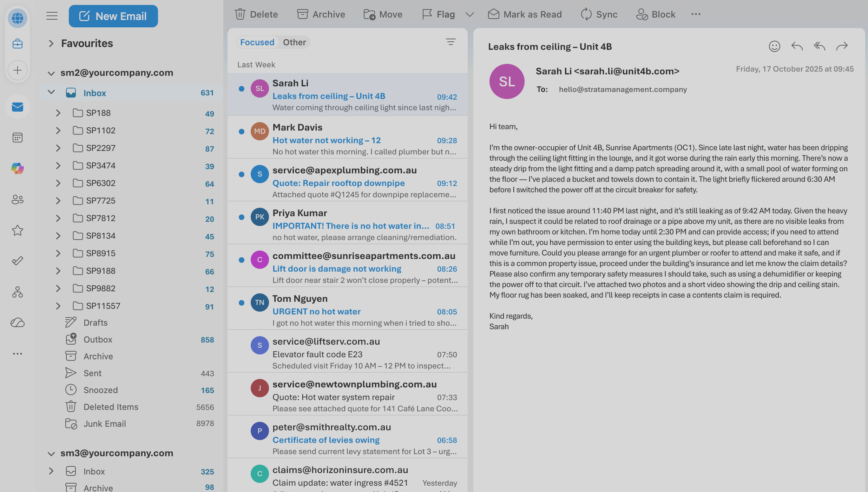
Task: Open the Flag dropdown arrow
Action: [469, 14]
